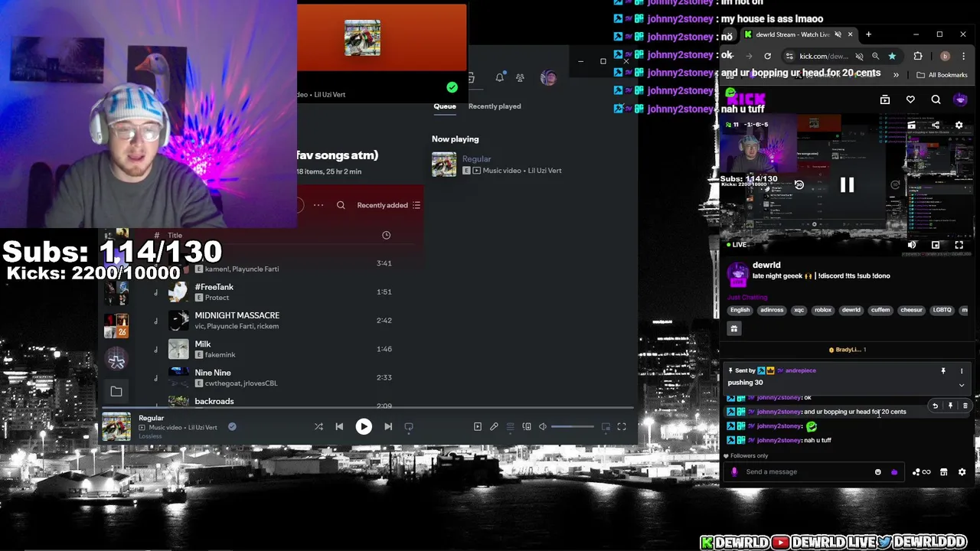Open Lil Uzi Vert artist link in Now playing
Screen dimensions: 980x551
[x=544, y=171]
